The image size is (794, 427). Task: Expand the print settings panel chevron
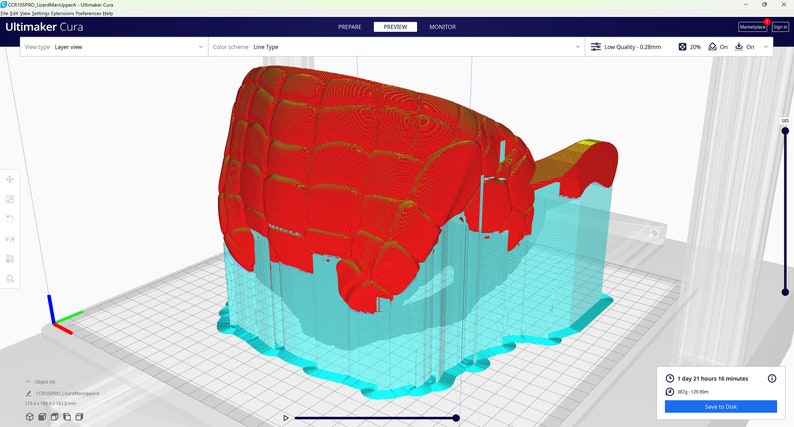click(766, 47)
